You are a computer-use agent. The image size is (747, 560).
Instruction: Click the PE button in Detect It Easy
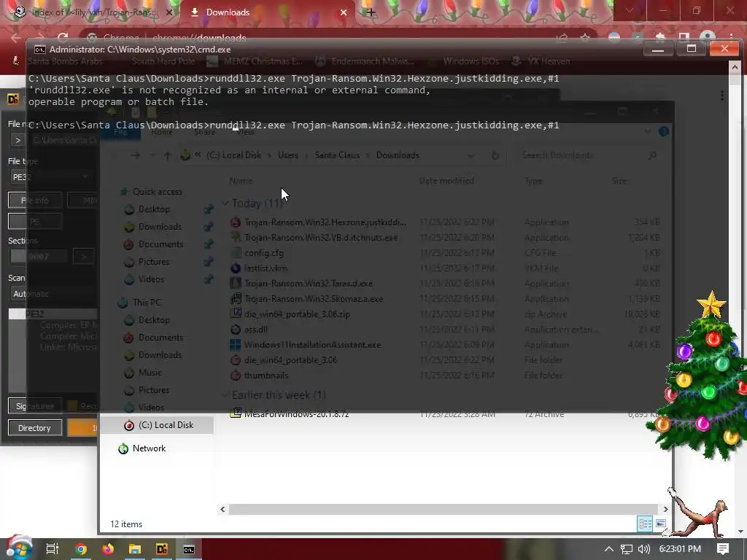pos(35,222)
